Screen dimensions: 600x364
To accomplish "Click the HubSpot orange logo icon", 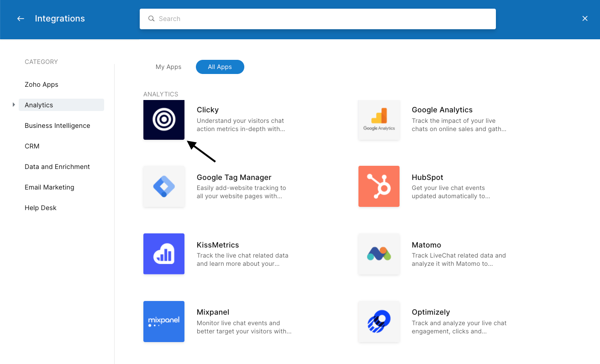I will tap(379, 186).
